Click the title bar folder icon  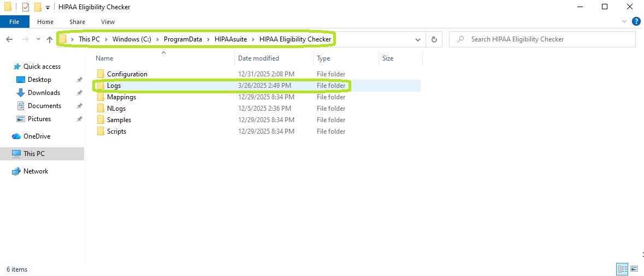click(x=8, y=7)
